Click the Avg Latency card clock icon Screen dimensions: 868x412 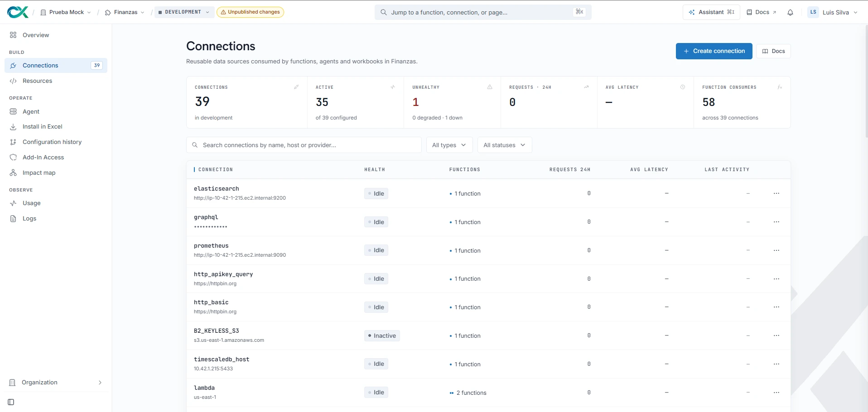(x=683, y=87)
